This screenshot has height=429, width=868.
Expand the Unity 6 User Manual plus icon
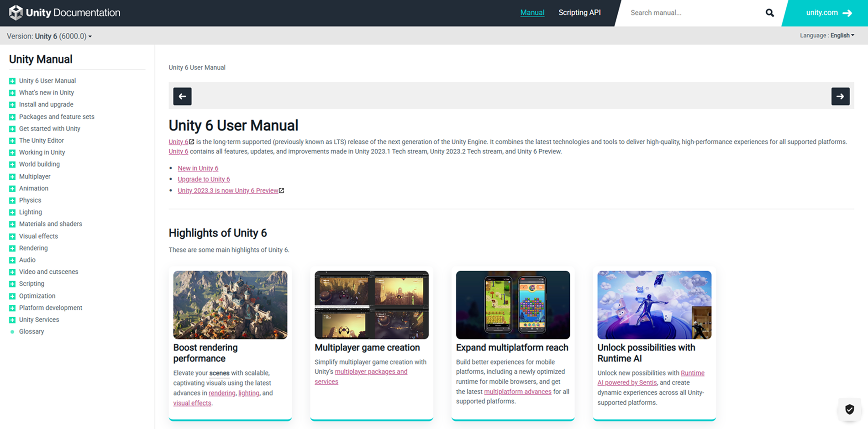pyautogui.click(x=12, y=81)
